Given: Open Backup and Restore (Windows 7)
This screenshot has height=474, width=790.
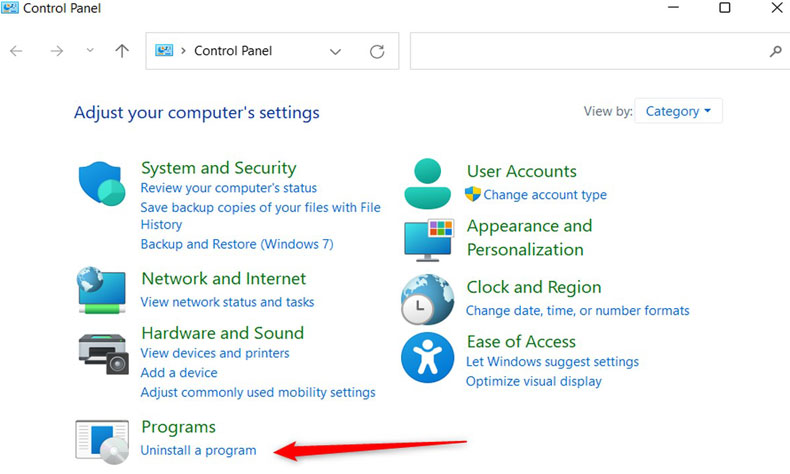Looking at the screenshot, I should (237, 244).
